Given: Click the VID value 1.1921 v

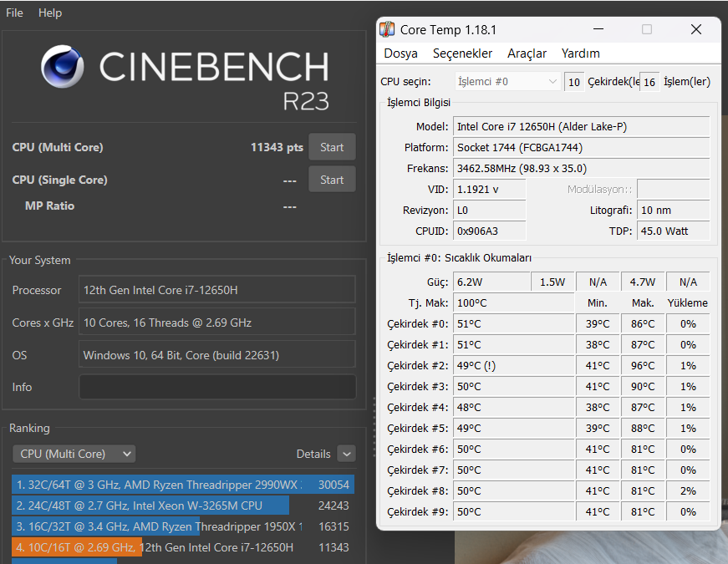Looking at the screenshot, I should coord(489,189).
